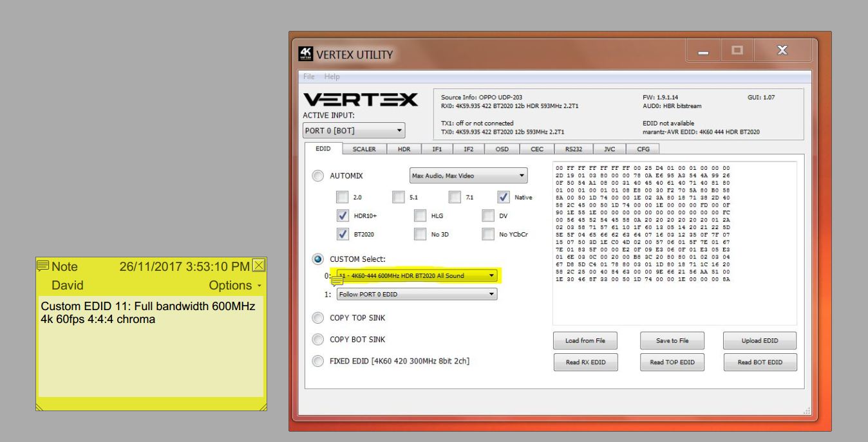Open the Max Audio, Max Video dropdown
Image resolution: width=868 pixels, height=442 pixels.
[x=468, y=176]
